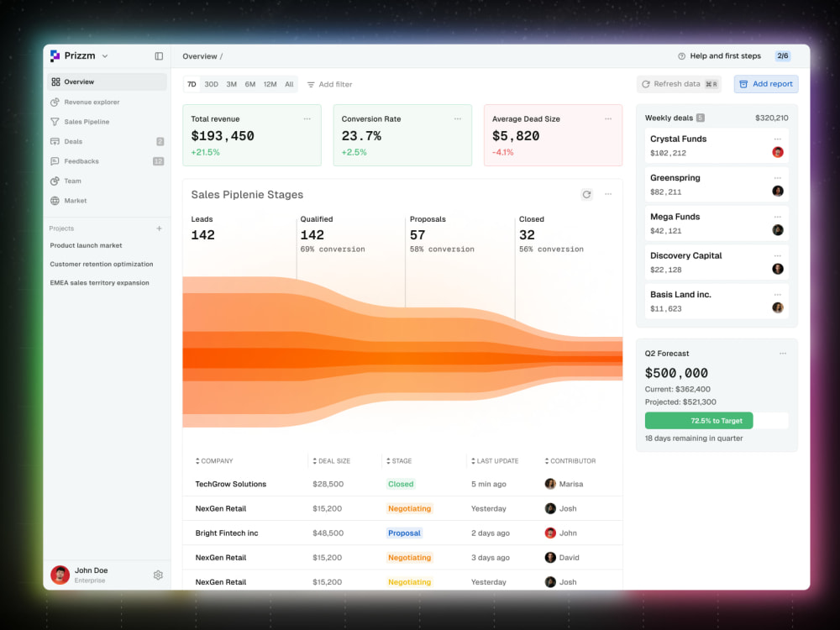
Task: Click the Deals count badge
Action: 160,141
